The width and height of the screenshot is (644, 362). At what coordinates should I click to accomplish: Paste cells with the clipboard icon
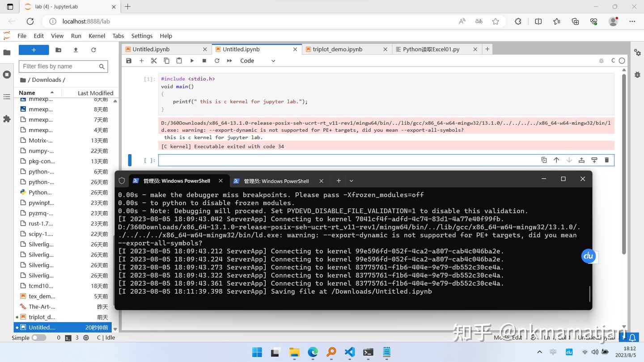click(x=178, y=60)
